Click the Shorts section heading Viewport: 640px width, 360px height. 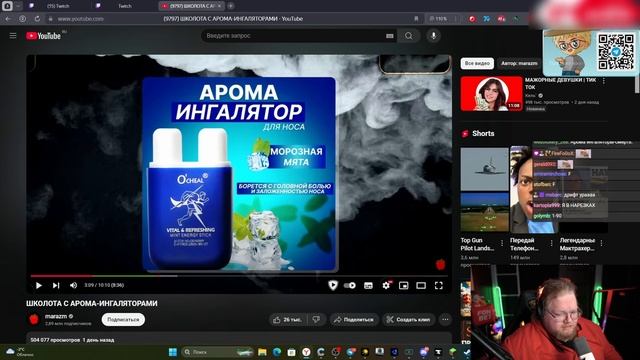tap(483, 133)
